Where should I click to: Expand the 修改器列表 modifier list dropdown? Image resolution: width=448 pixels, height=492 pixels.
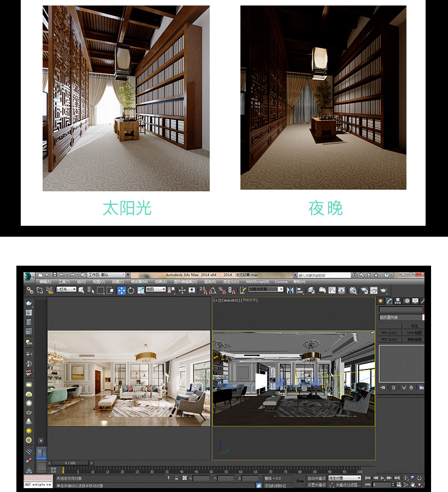tap(402, 317)
